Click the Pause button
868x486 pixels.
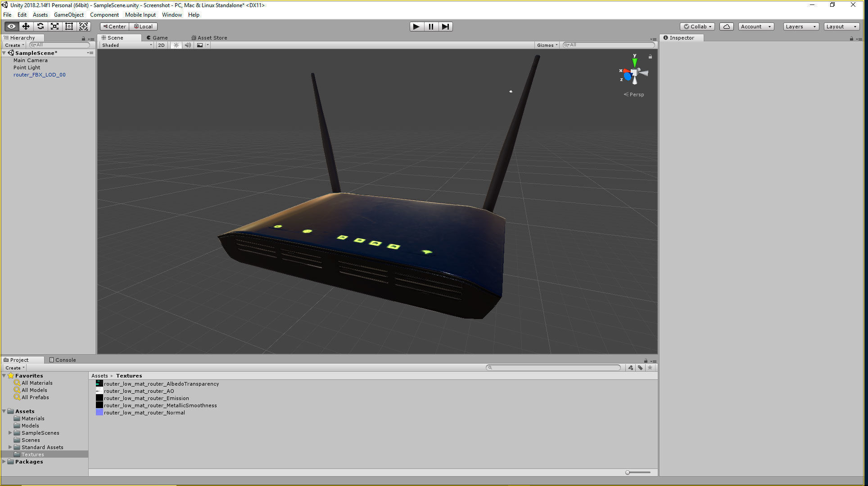(x=431, y=27)
